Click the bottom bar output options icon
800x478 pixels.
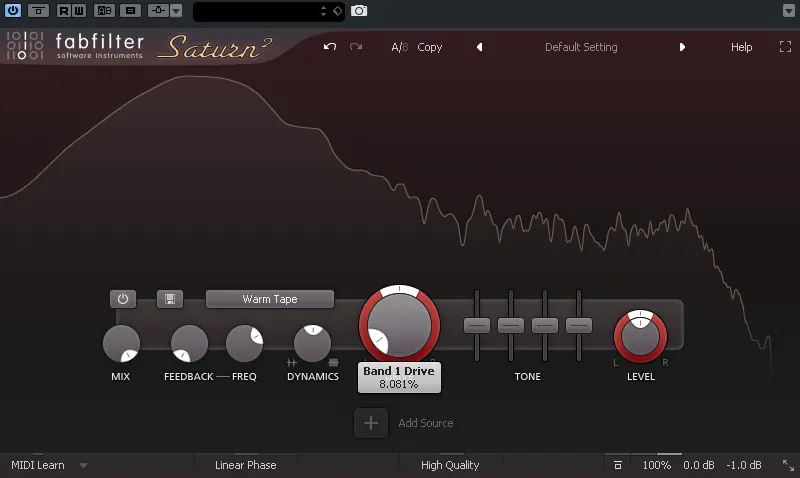point(618,465)
